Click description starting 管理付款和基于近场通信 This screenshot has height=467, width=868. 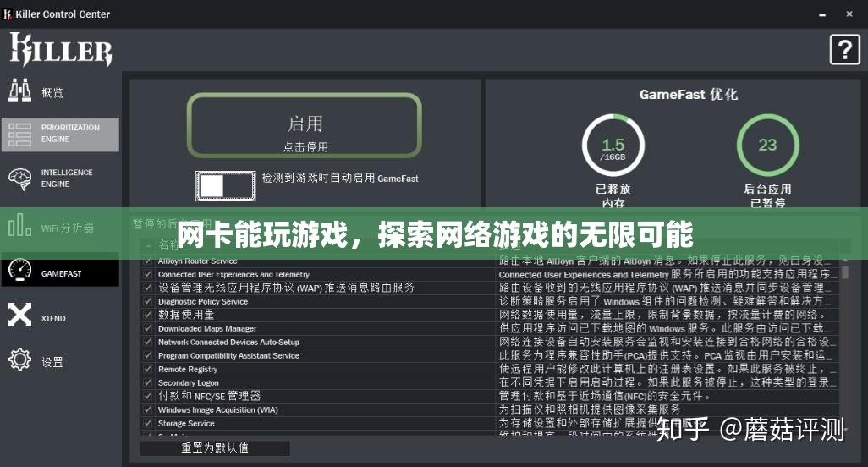tap(605, 396)
